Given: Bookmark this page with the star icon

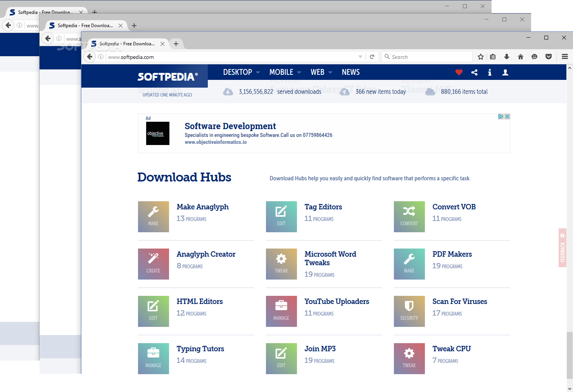Looking at the screenshot, I should click(x=481, y=57).
